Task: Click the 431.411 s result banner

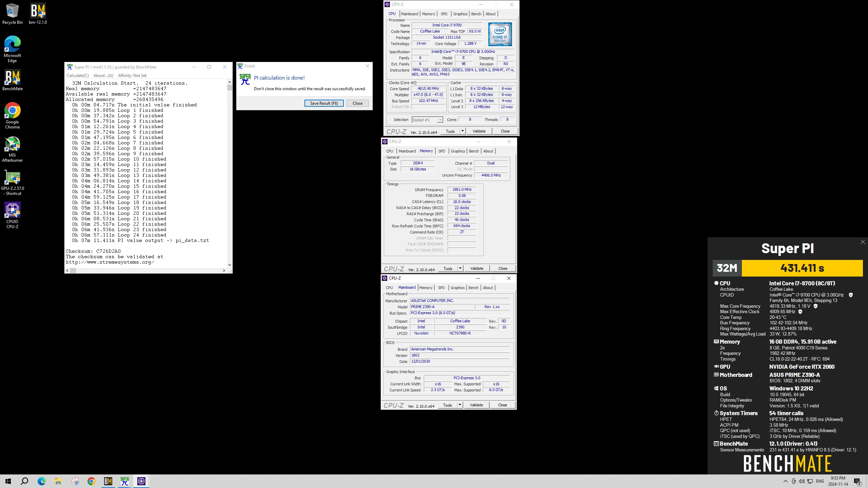Action: [802, 268]
